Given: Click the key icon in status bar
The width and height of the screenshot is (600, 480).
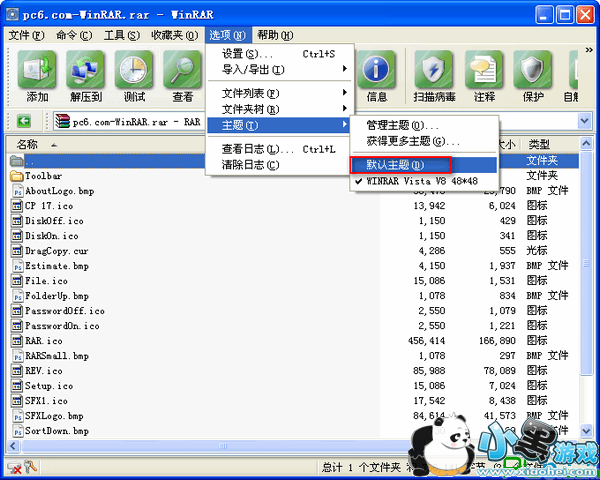Looking at the screenshot, I should [30, 467].
